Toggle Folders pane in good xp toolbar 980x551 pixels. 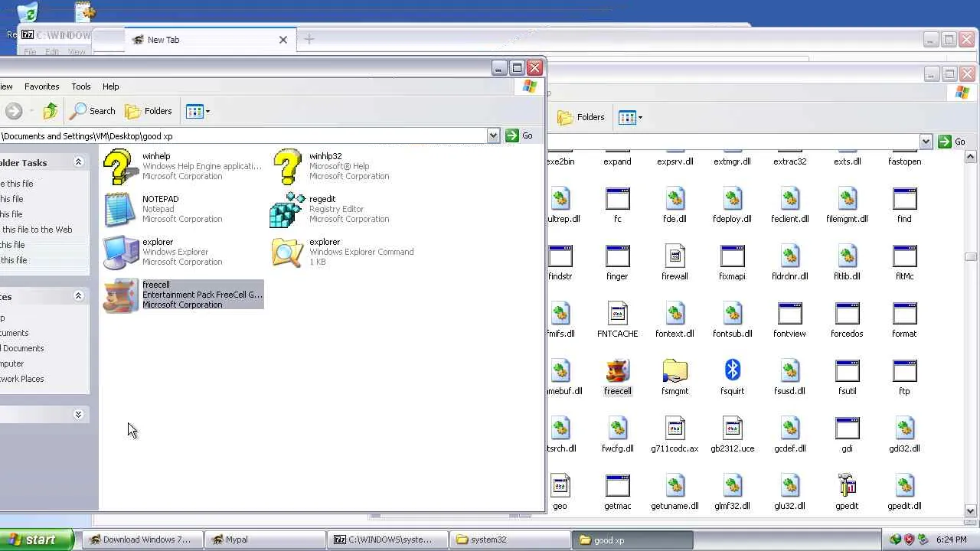149,111
